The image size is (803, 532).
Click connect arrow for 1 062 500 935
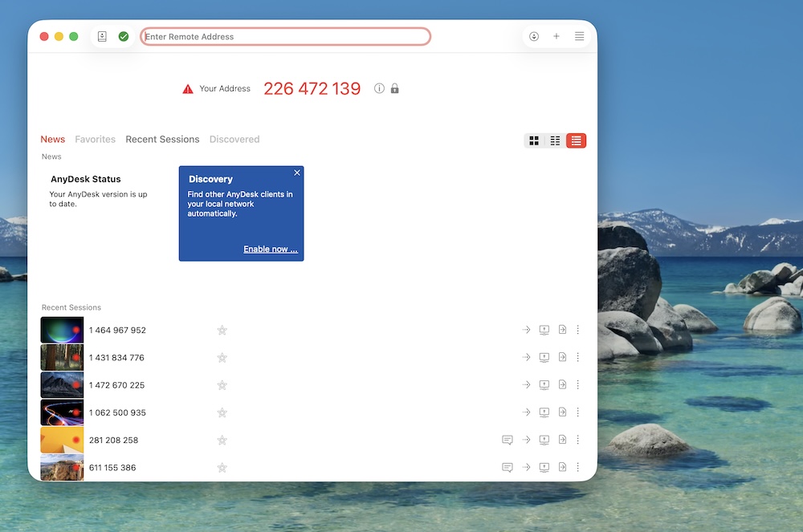click(527, 412)
